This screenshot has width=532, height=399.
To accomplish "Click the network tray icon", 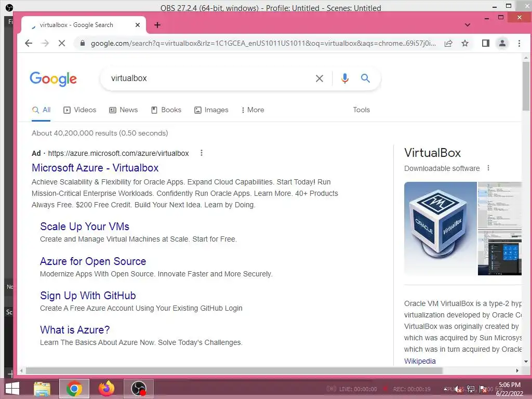I will (x=471, y=389).
